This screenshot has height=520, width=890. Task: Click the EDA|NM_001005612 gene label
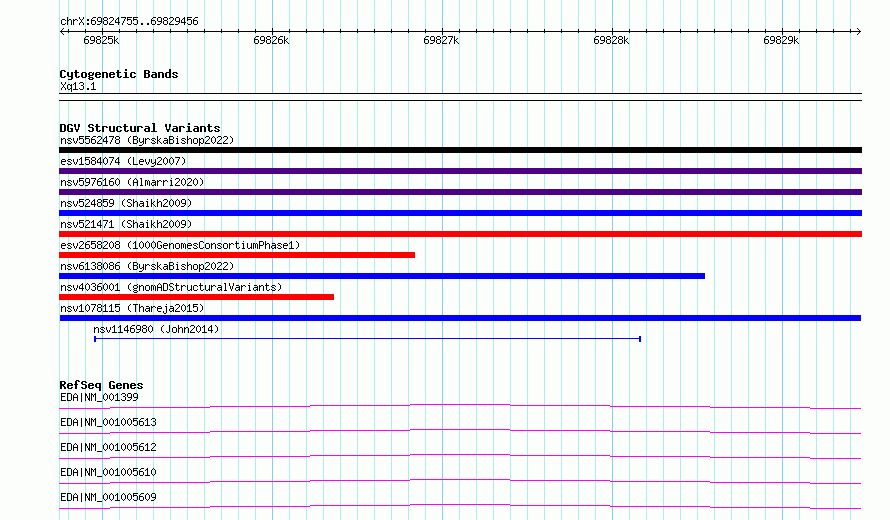[108, 447]
